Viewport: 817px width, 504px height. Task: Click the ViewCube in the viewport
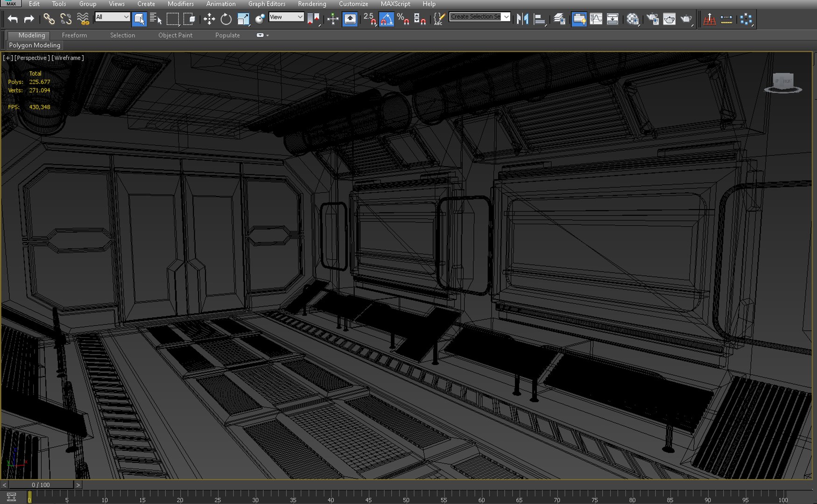[x=783, y=83]
